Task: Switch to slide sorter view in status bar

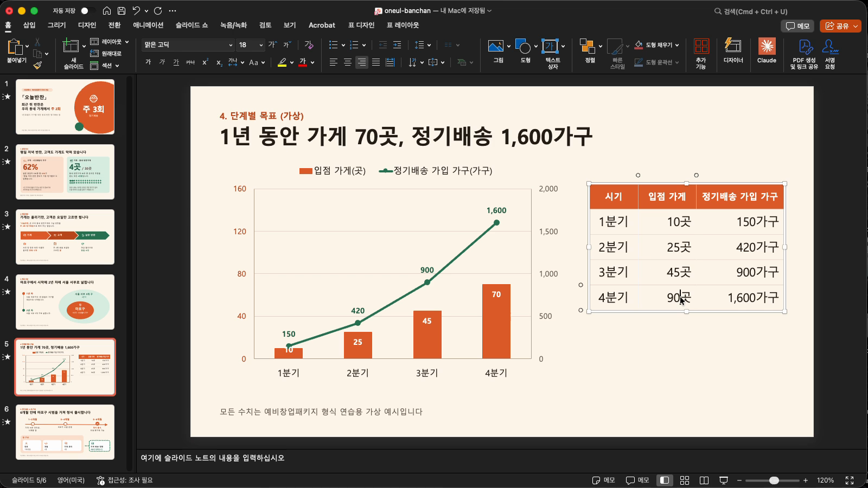Action: (x=685, y=480)
